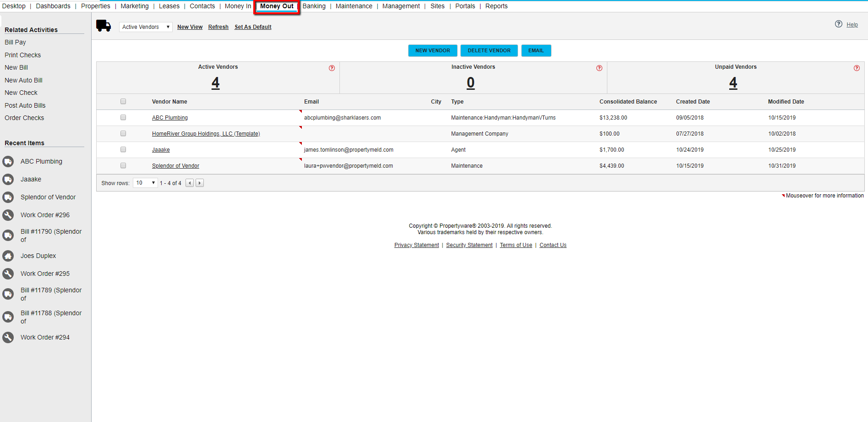
Task: Select the wrench icon for Work Order #296
Action: click(8, 215)
